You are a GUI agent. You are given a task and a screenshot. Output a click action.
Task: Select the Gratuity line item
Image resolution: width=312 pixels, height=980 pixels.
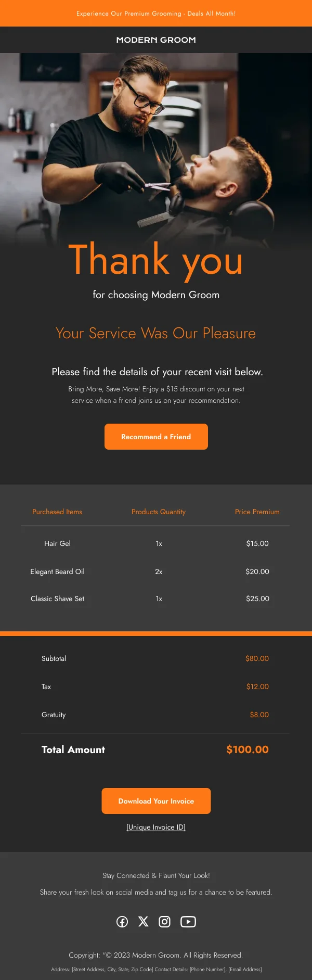click(x=54, y=715)
